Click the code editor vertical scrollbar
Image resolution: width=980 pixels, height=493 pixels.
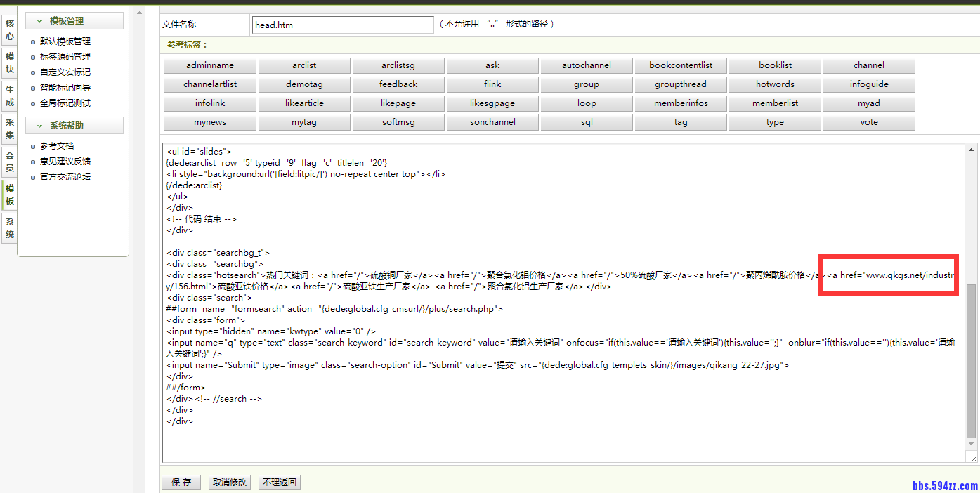tap(972, 358)
